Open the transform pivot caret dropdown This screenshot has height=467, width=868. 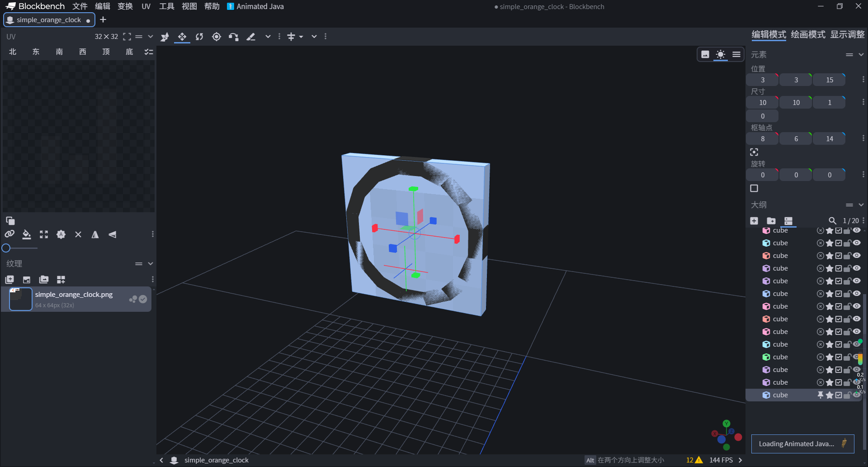point(301,37)
